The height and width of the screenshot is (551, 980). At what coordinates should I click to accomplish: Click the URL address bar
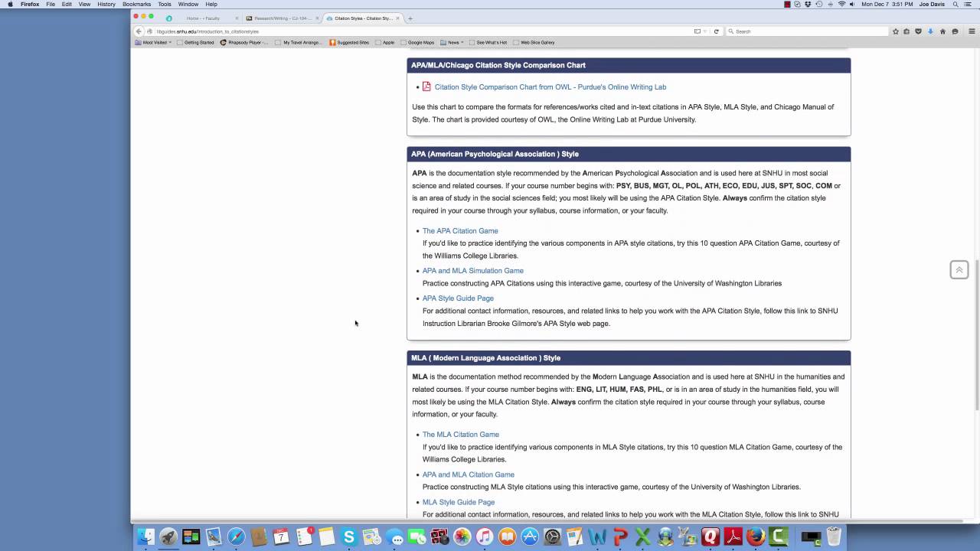pos(421,31)
